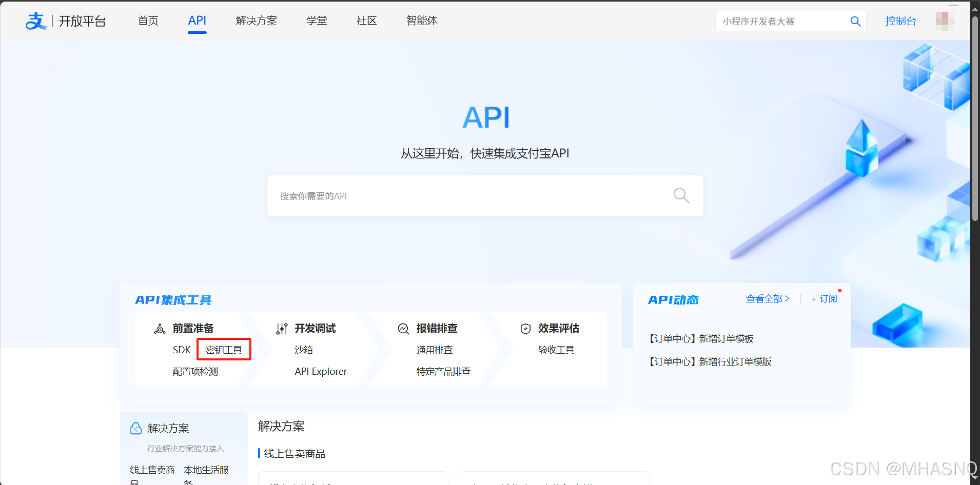Viewport: 980px width, 485px height.
Task: Open the 密钥工具 link
Action: pyautogui.click(x=224, y=350)
